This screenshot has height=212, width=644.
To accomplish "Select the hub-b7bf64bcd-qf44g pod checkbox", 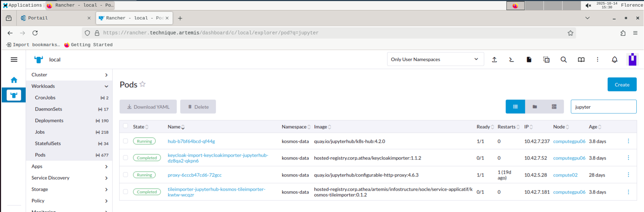I will pyautogui.click(x=126, y=141).
